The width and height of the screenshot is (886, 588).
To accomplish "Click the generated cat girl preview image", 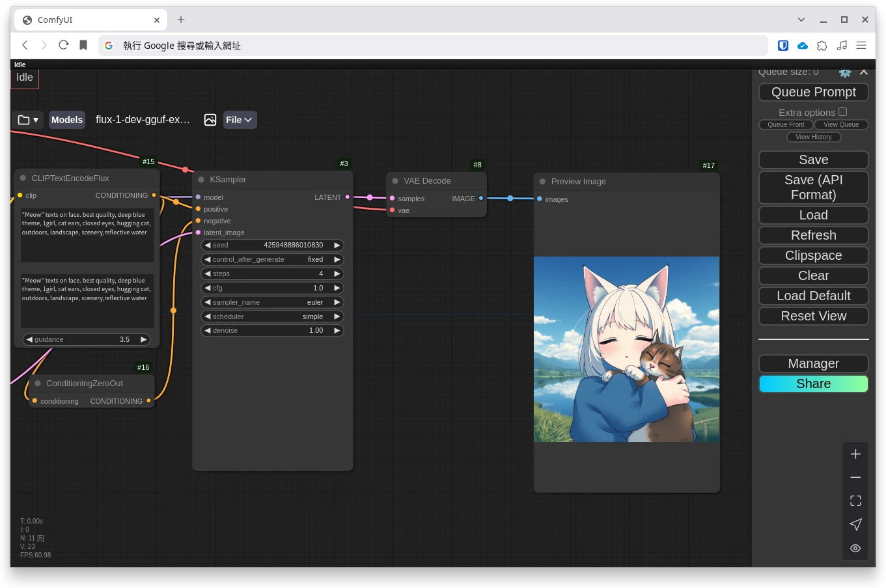I will [x=626, y=349].
